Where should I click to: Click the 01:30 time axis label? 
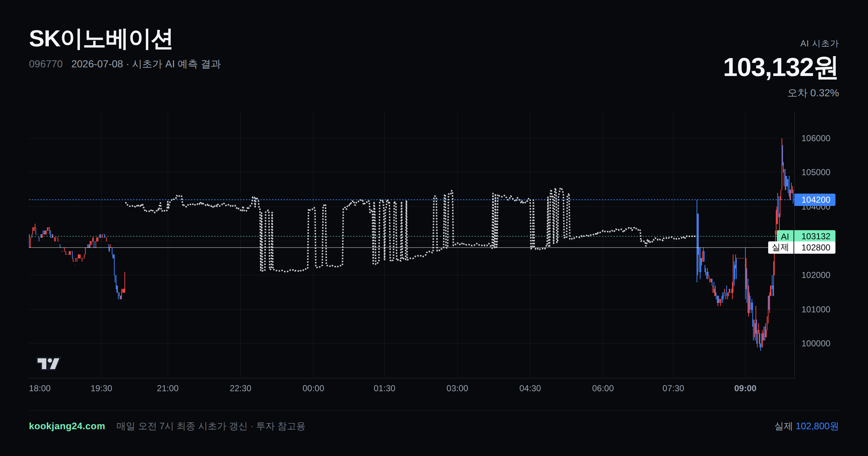click(384, 388)
